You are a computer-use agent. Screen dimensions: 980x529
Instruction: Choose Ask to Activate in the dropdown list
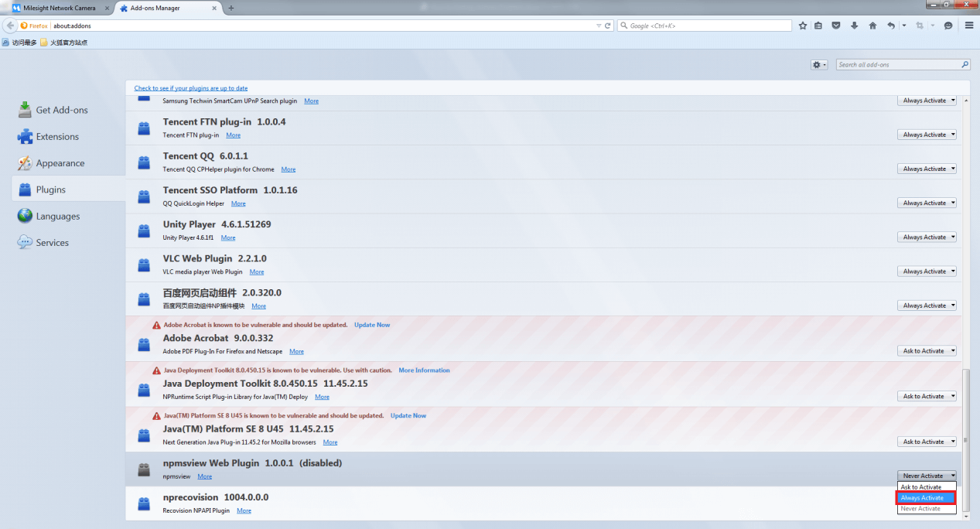pyautogui.click(x=927, y=487)
